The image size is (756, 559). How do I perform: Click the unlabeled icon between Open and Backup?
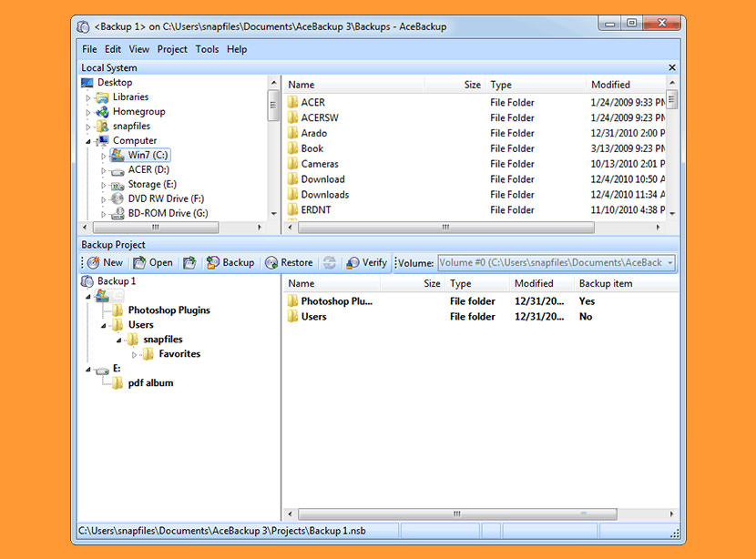pos(189,263)
